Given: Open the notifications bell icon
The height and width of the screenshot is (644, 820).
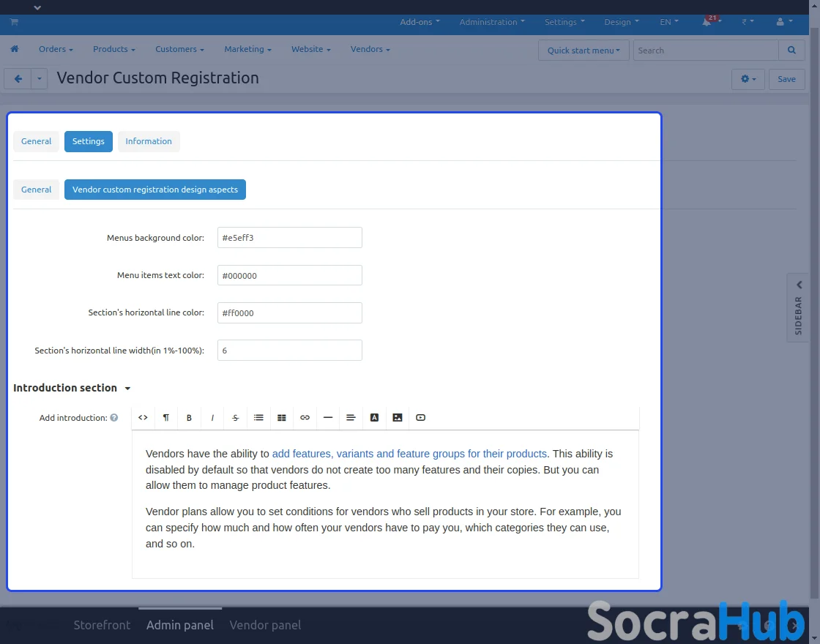Looking at the screenshot, I should pos(707,22).
